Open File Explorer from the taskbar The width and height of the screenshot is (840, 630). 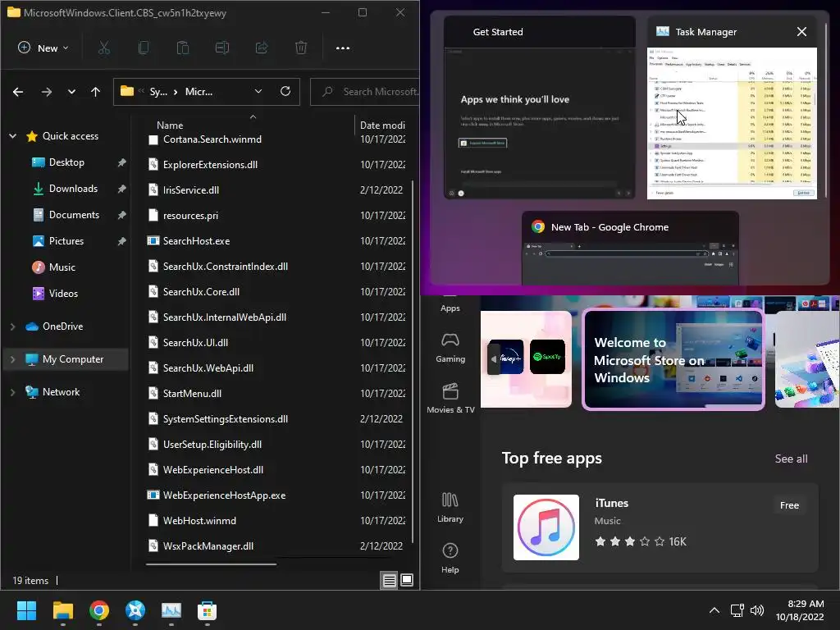(62, 610)
